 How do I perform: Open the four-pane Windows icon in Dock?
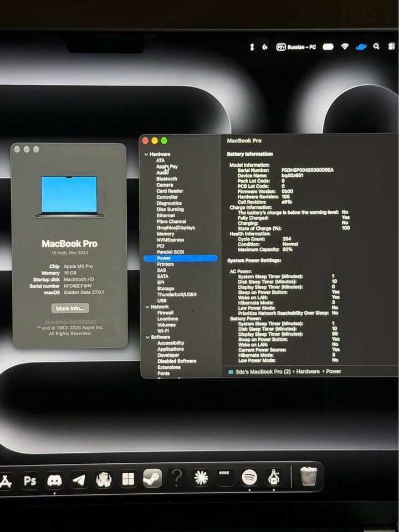click(x=128, y=479)
